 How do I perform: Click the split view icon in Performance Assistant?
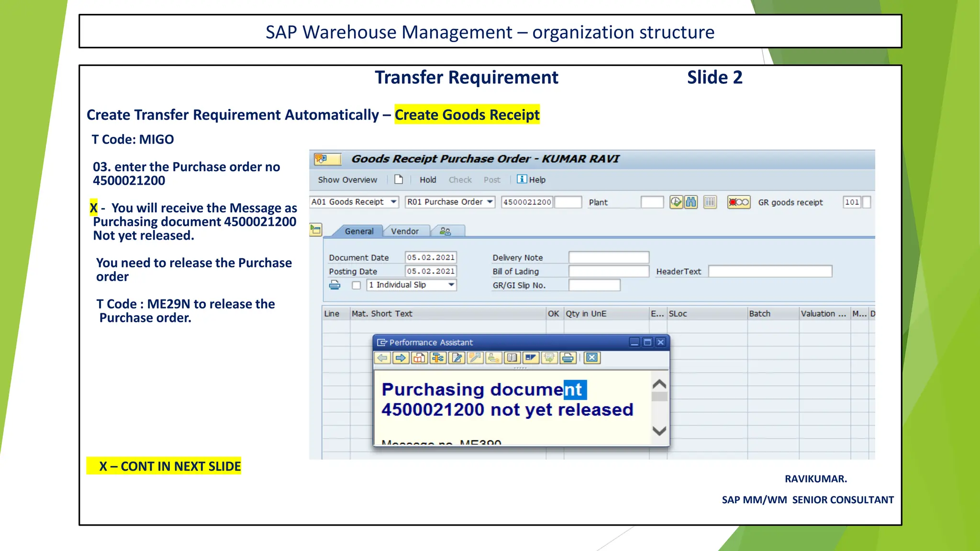[531, 358]
